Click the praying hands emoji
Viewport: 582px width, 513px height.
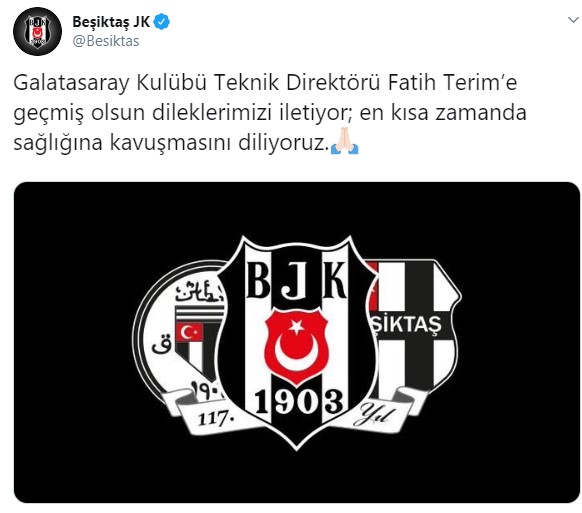344,141
